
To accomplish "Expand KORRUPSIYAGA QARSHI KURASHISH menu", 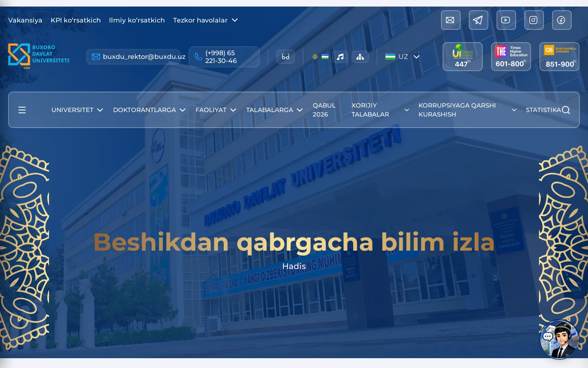I will click(x=468, y=110).
